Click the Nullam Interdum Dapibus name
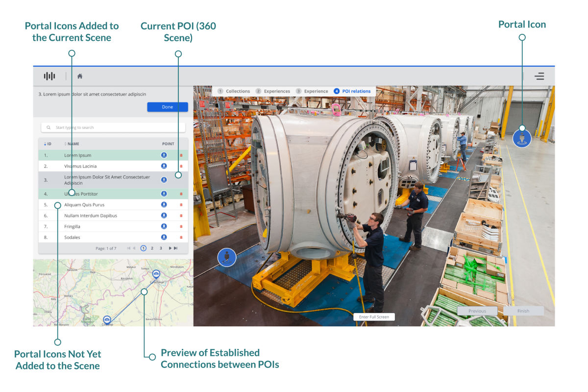 coord(91,216)
